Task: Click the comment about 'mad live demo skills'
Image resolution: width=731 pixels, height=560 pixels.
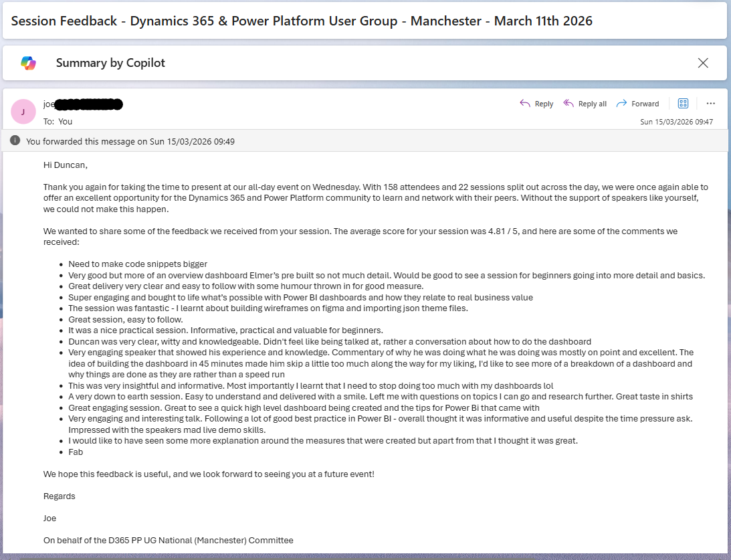Action: 381,424
